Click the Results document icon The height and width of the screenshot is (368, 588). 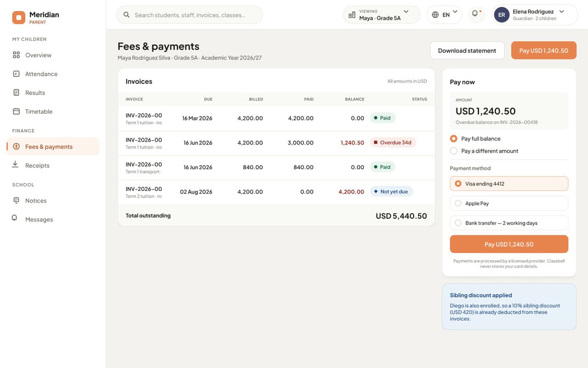pos(17,92)
